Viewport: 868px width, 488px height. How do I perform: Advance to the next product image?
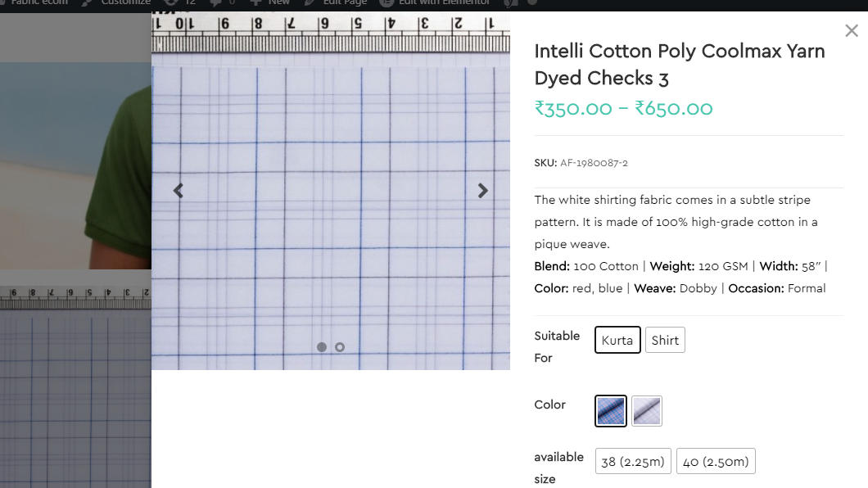click(482, 191)
